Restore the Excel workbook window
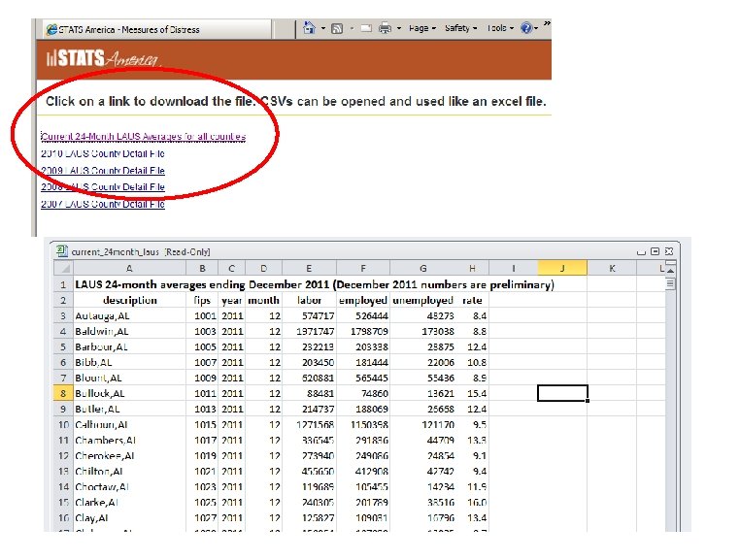The height and width of the screenshot is (560, 740). pyautogui.click(x=655, y=250)
